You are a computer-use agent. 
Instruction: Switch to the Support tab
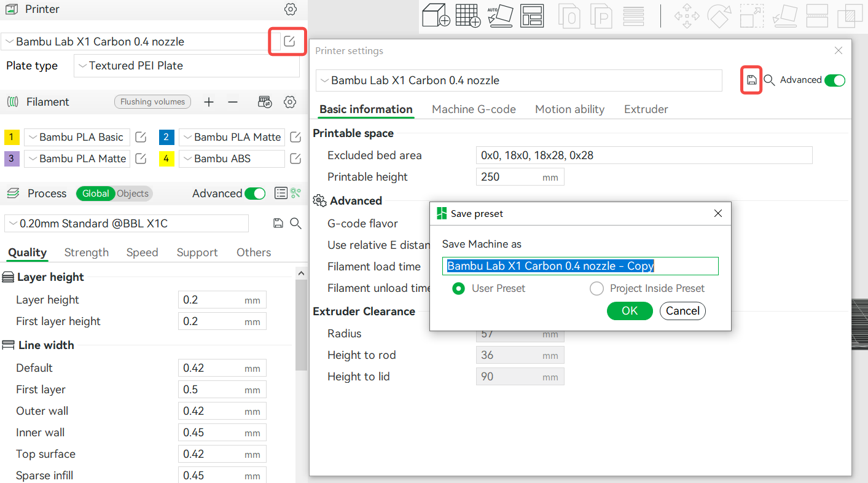(x=197, y=253)
